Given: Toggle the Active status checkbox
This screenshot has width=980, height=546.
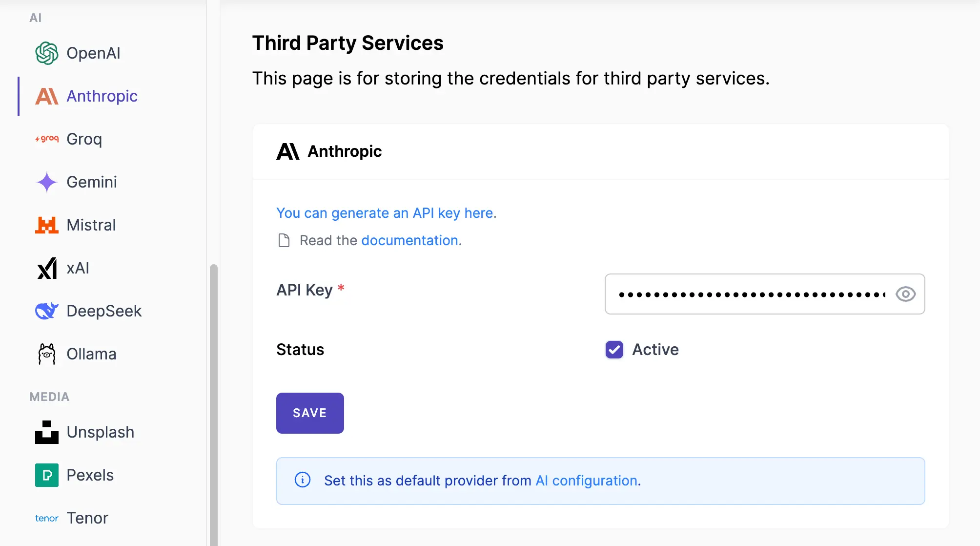Looking at the screenshot, I should (614, 350).
